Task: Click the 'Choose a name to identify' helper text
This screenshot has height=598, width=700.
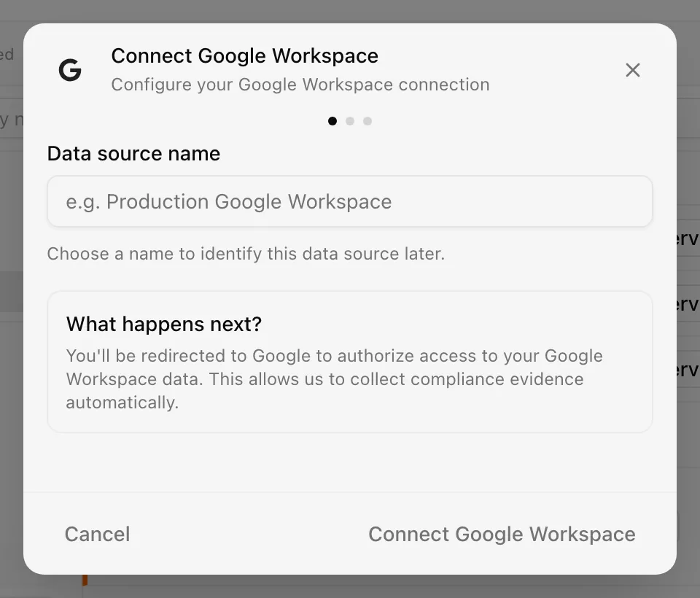Action: coord(246,254)
